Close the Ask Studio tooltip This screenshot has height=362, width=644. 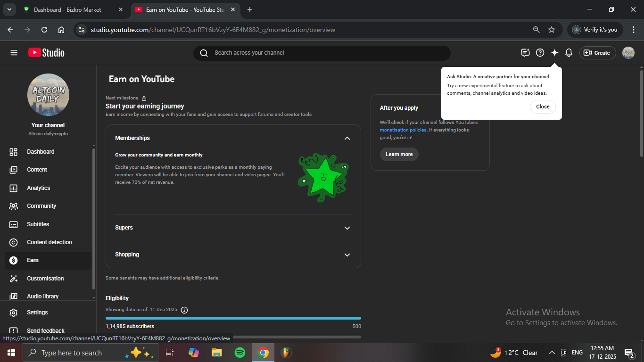pyautogui.click(x=542, y=107)
